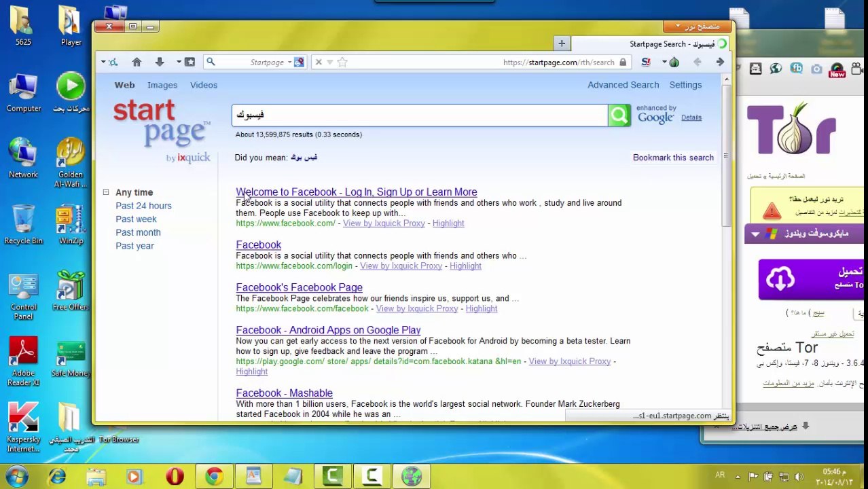Click View by Ixquick Proxy for facebook.com/login

[x=401, y=266]
